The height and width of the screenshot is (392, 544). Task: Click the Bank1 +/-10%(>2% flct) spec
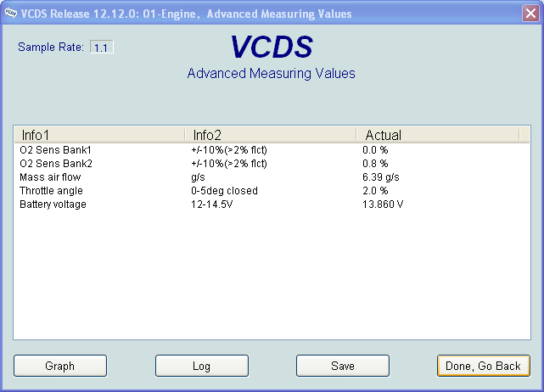tap(229, 150)
